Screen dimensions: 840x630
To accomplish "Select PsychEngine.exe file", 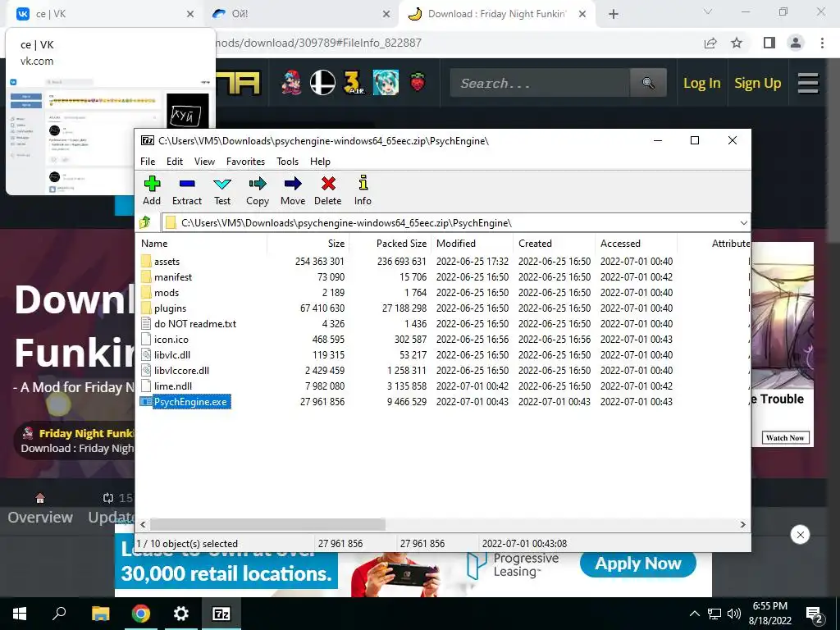I will point(190,402).
